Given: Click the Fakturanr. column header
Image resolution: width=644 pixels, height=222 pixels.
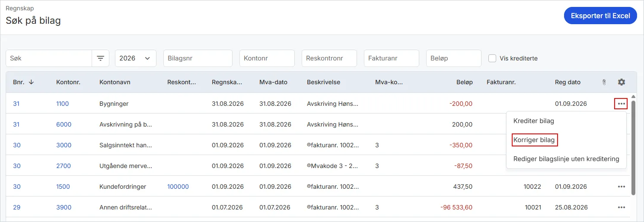Looking at the screenshot, I should 501,82.
